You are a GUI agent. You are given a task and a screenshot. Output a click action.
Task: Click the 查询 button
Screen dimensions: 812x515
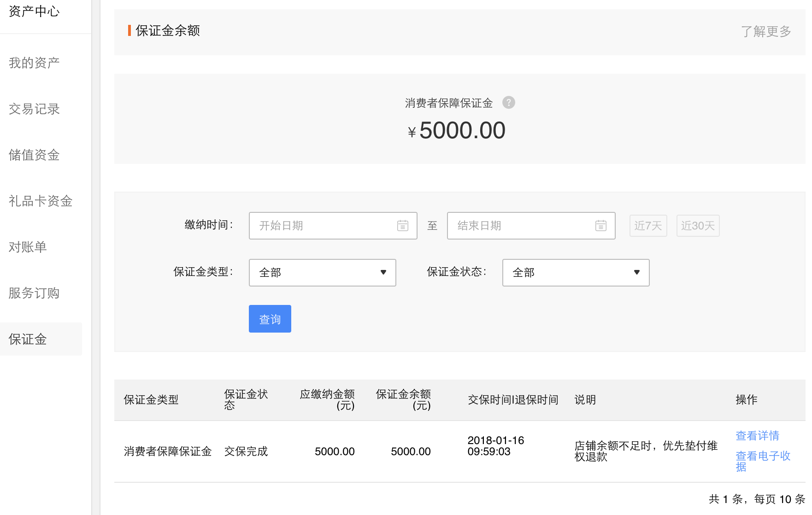pos(270,319)
